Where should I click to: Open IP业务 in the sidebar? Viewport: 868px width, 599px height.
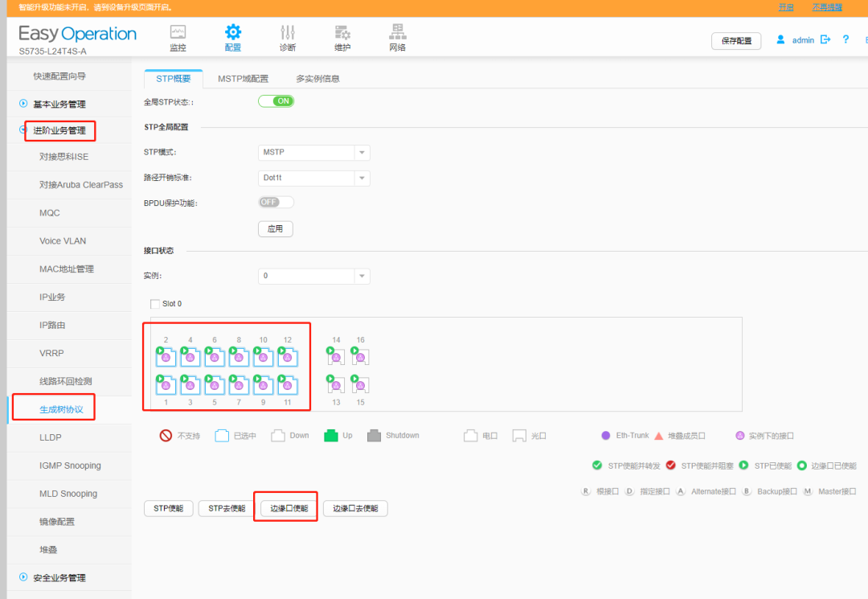(69, 297)
